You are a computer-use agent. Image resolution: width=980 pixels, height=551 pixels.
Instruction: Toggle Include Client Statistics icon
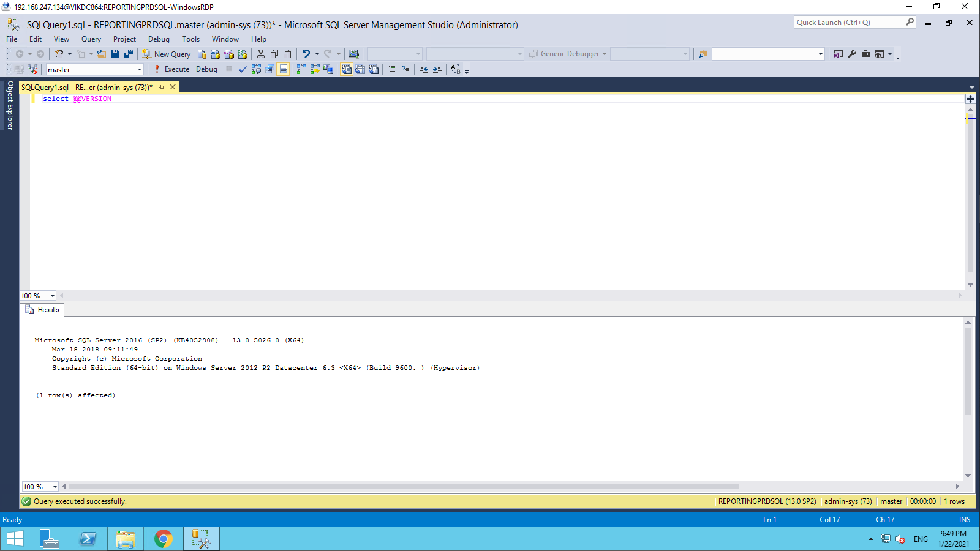(x=328, y=69)
